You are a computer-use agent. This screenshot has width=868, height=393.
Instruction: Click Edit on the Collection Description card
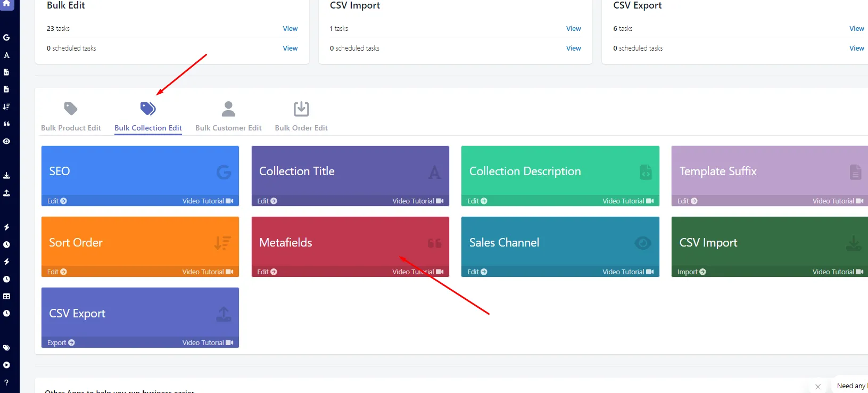pos(477,201)
